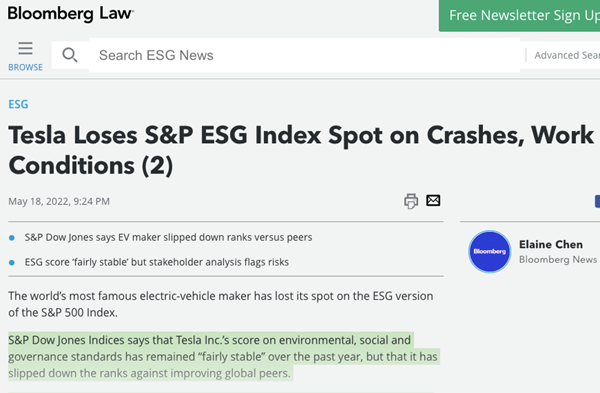Select the BROWSE label under the menu icon
The width and height of the screenshot is (600, 393).
[25, 67]
